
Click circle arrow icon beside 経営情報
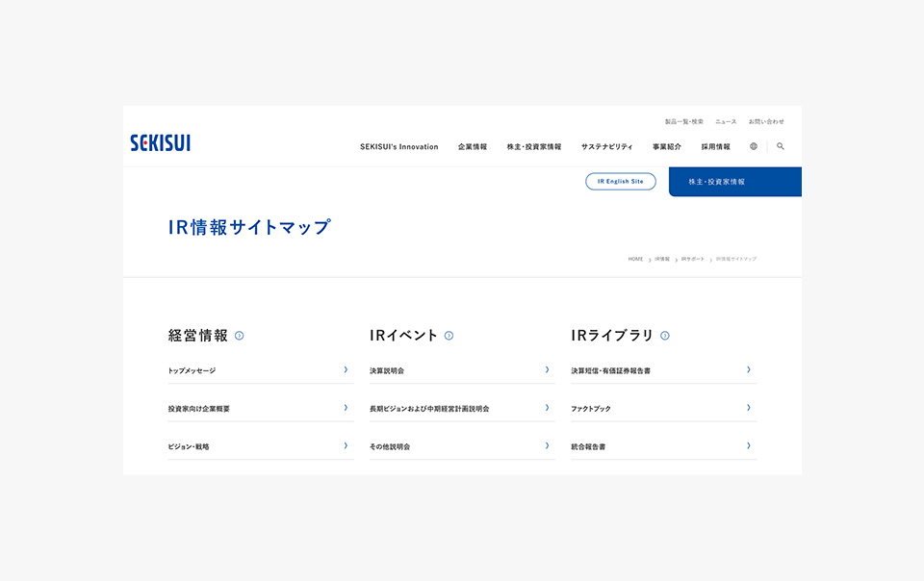[x=240, y=336]
